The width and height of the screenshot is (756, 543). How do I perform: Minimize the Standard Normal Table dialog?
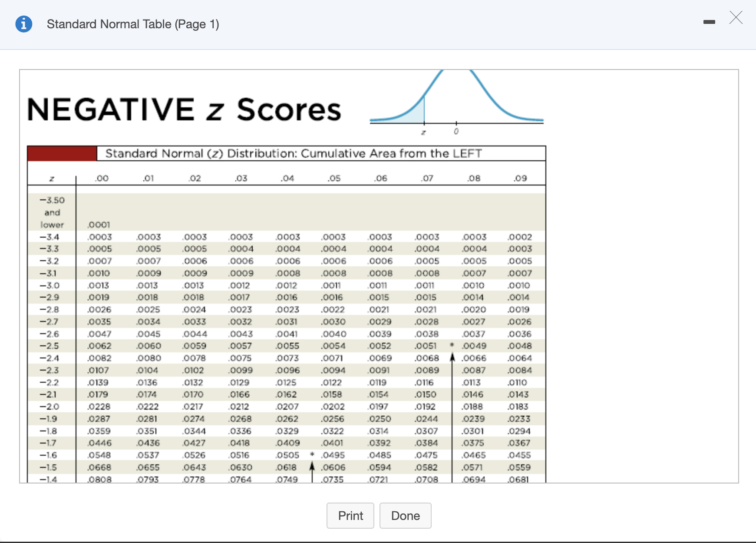point(709,22)
